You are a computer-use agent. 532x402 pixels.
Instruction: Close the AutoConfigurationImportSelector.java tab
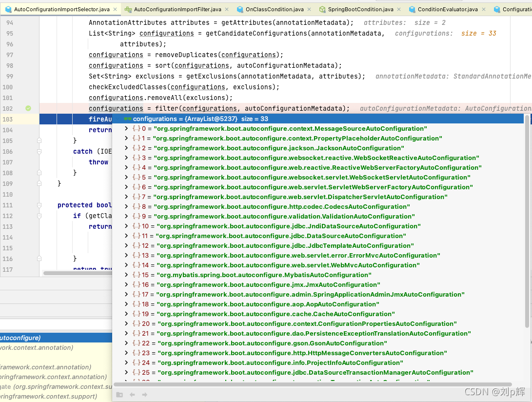(x=115, y=9)
